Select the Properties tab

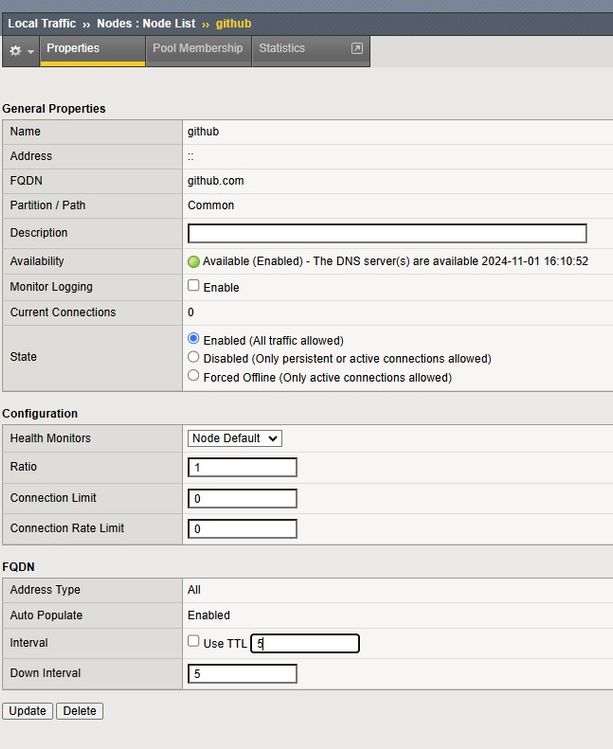tap(73, 48)
